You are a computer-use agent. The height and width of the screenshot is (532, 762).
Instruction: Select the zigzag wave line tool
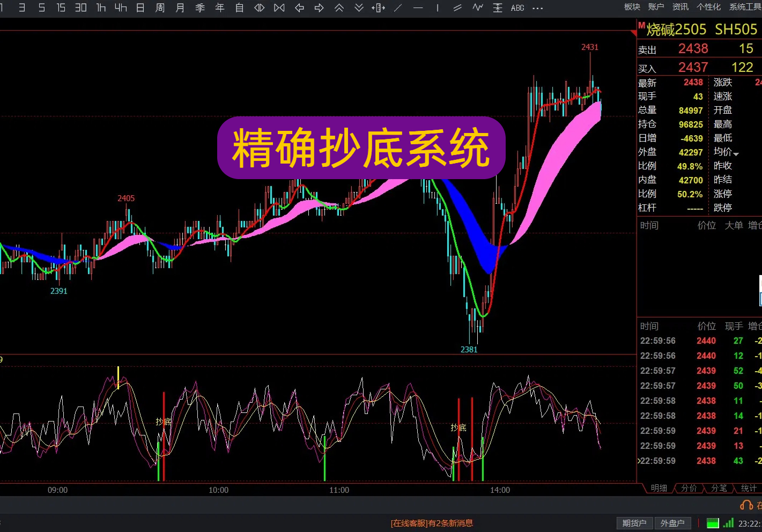[477, 8]
